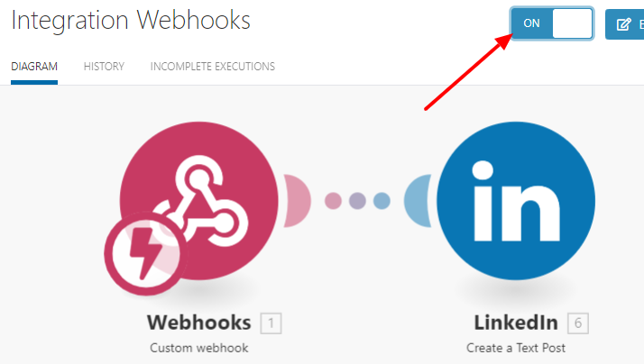Click the white toggle switch handle
The width and height of the screenshot is (644, 364).
(x=572, y=23)
